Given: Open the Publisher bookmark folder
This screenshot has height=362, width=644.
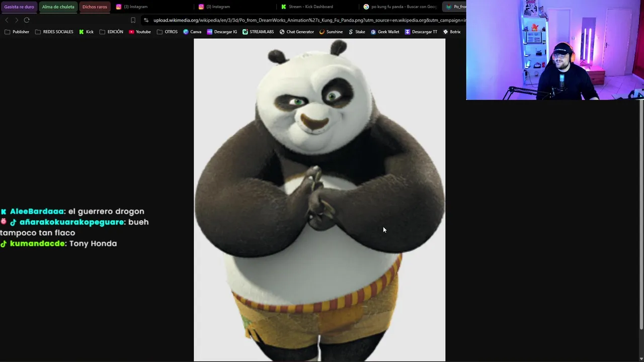Looking at the screenshot, I should point(17,32).
